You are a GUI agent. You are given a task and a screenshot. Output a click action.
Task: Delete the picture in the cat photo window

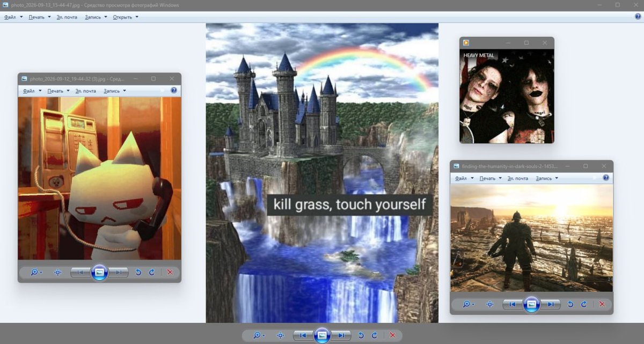coord(170,273)
